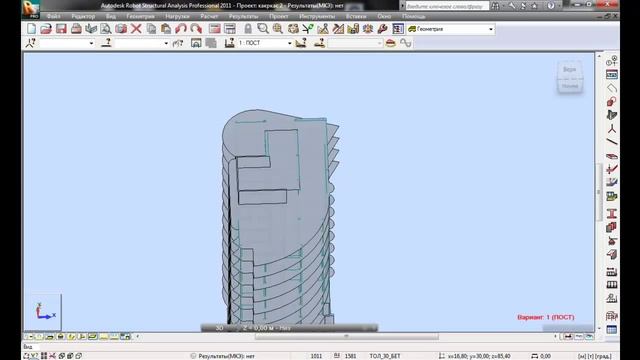Click 'ТОЛ_30_БЕТ' in the status bar
Screen dimensions: 640x360
click(385, 356)
